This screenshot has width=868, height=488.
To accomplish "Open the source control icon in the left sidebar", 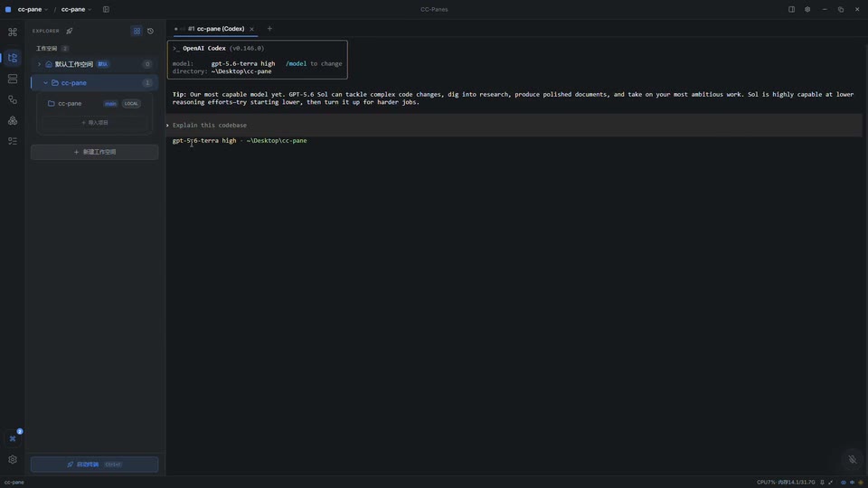I will coord(12,99).
